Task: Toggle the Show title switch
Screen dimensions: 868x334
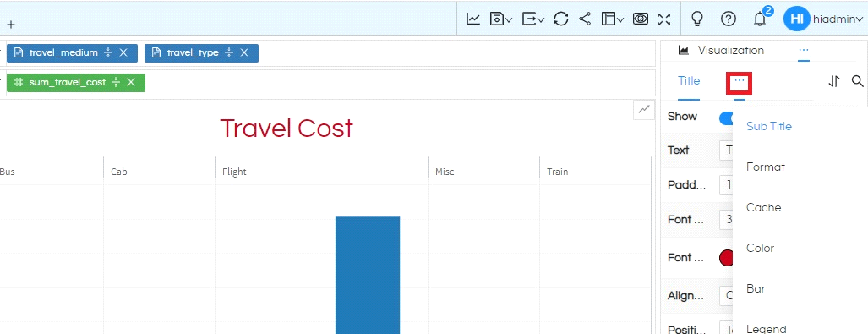Action: (x=726, y=118)
